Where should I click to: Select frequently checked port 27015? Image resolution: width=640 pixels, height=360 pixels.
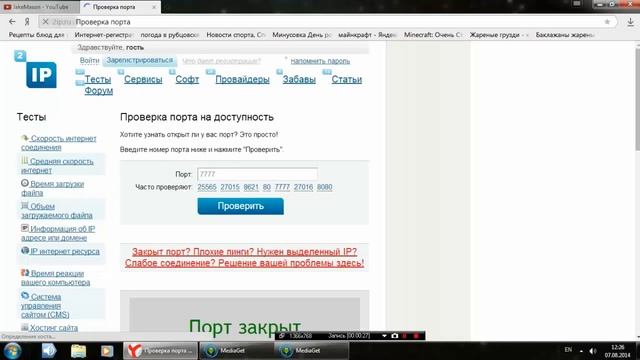pos(230,187)
